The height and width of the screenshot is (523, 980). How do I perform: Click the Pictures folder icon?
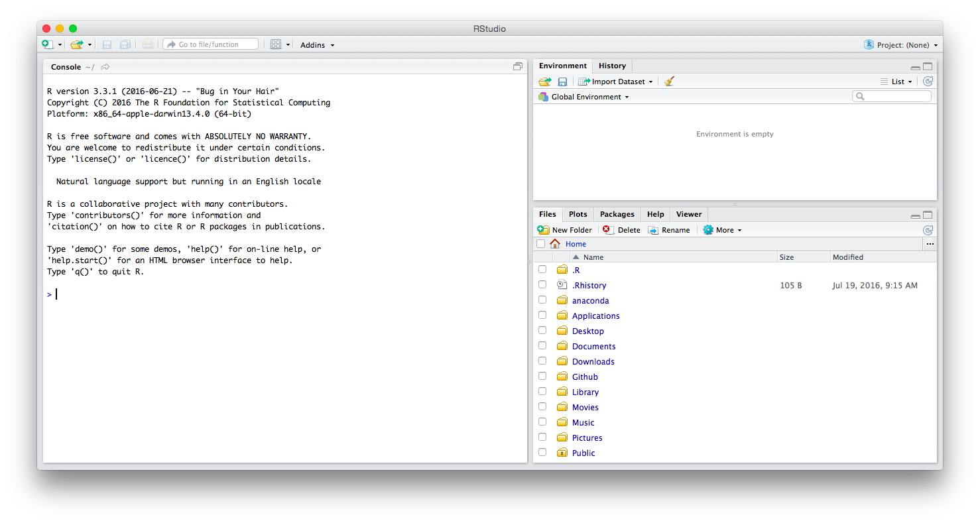click(x=562, y=437)
